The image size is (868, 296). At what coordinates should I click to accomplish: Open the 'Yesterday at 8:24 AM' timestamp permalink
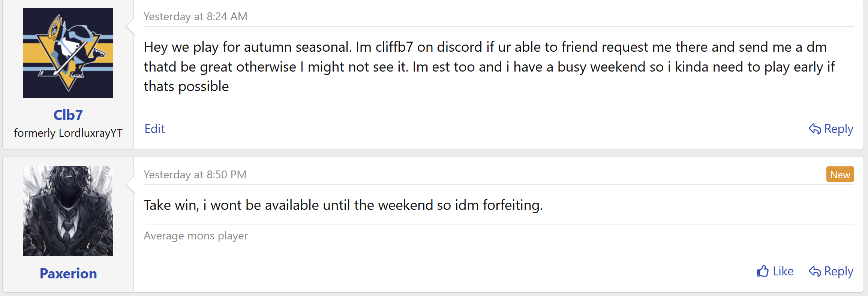coord(195,16)
